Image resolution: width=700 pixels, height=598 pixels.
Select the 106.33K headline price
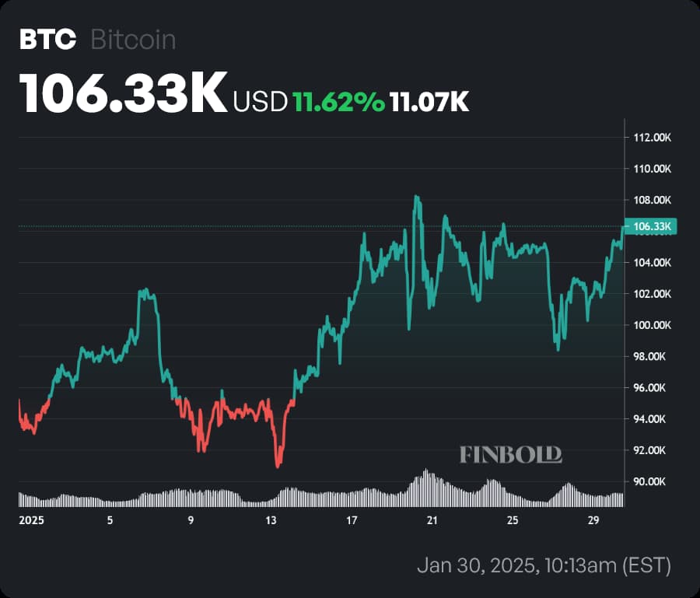pyautogui.click(x=124, y=93)
